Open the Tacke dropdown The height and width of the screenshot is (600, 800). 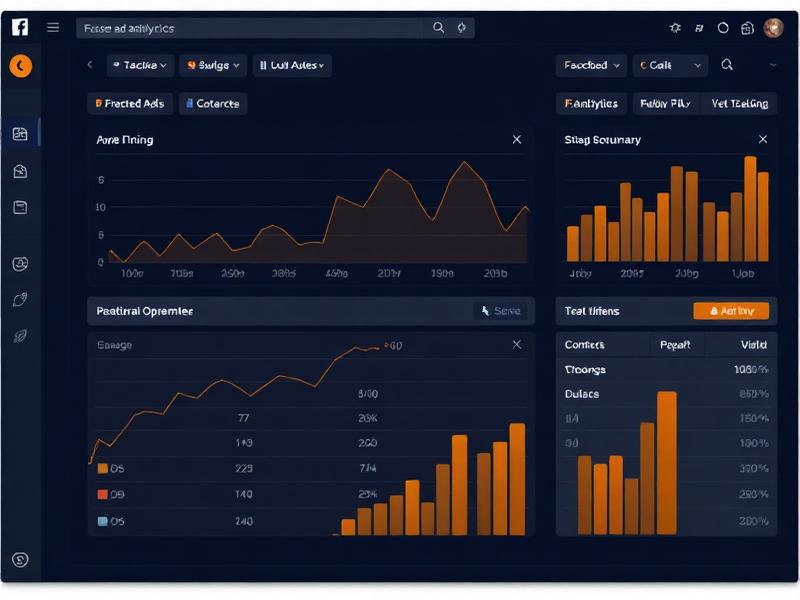pyautogui.click(x=140, y=65)
